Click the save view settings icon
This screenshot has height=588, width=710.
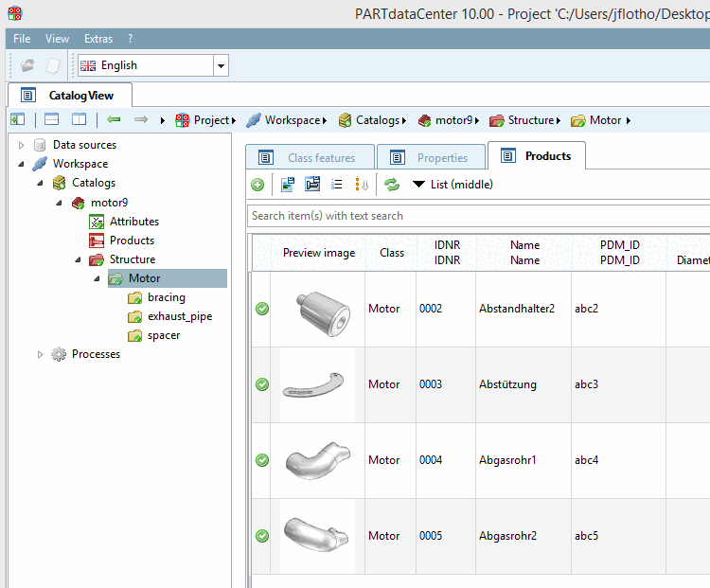click(x=312, y=184)
